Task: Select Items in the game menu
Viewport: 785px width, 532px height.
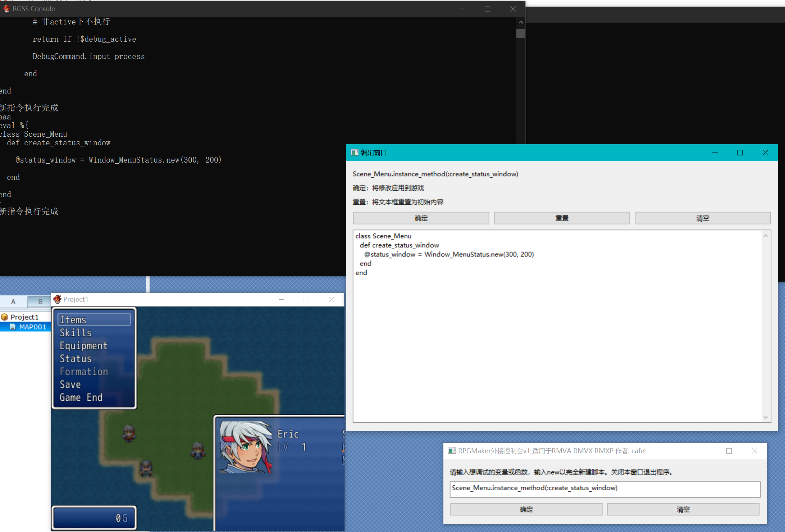Action: tap(94, 319)
